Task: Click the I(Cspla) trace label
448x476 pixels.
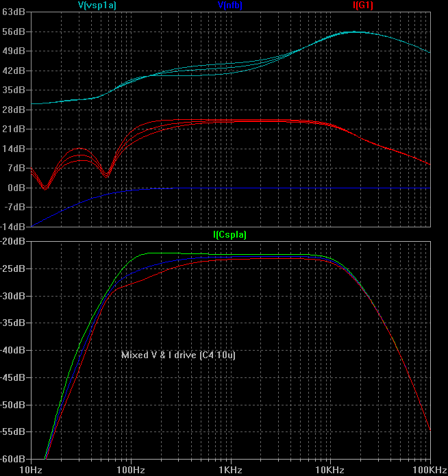Action: 230,234
